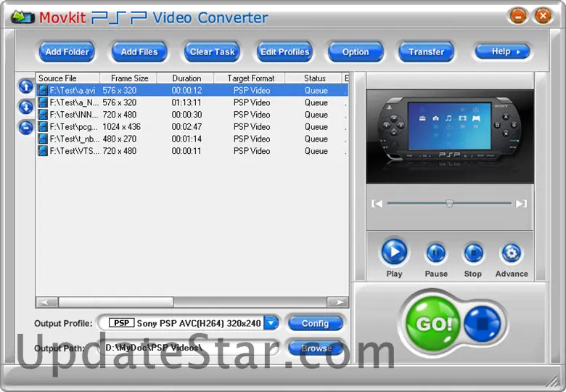Select the F:\Test\VTS... file name
Screen dimensions: 566x392
(74, 151)
